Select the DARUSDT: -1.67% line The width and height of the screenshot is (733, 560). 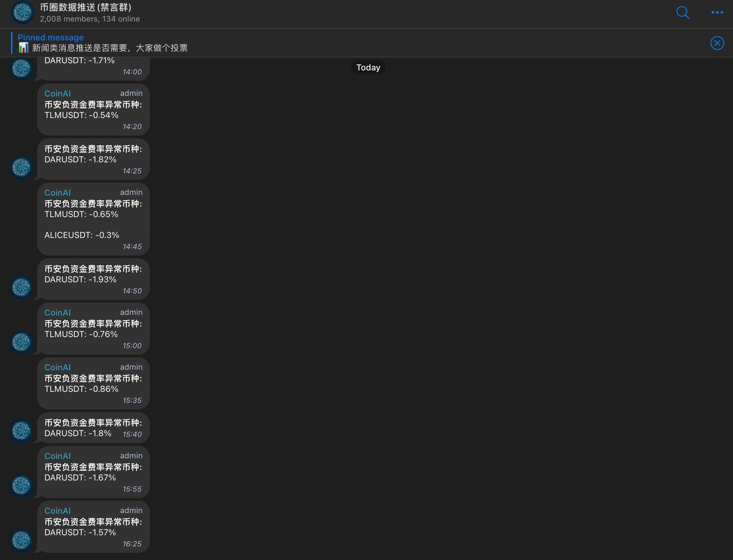(80, 478)
